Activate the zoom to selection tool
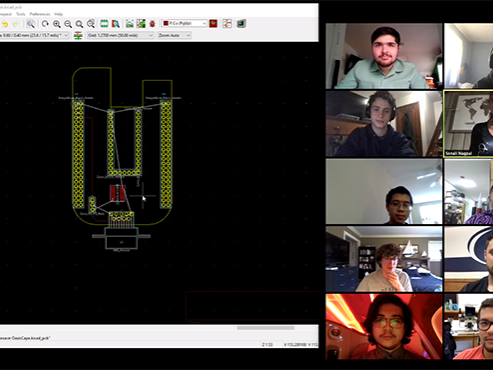 point(91,24)
